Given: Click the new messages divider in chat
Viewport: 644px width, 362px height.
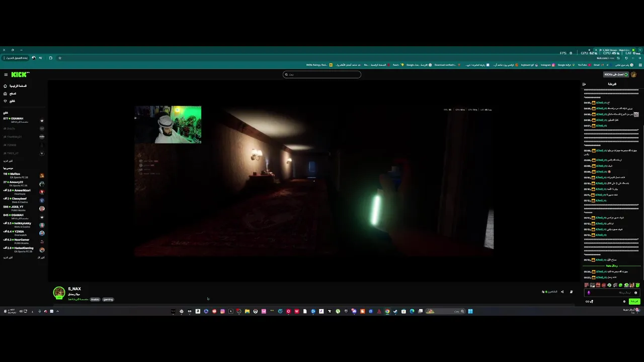Looking at the screenshot, I should [611, 265].
